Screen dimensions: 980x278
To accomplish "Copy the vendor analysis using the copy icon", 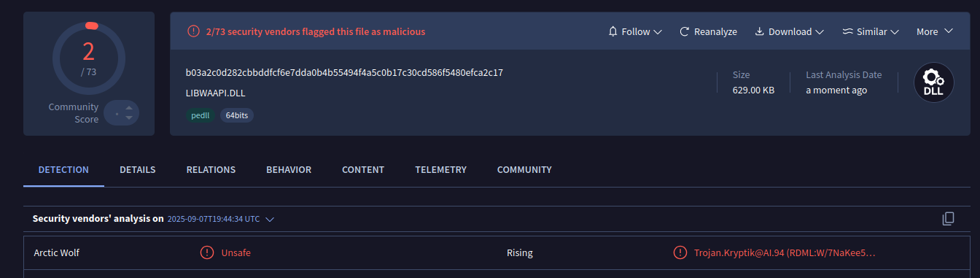I will 948,218.
